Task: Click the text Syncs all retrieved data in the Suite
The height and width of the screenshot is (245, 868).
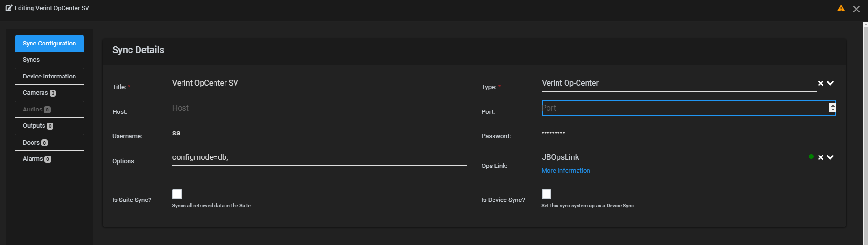Action: (212, 206)
